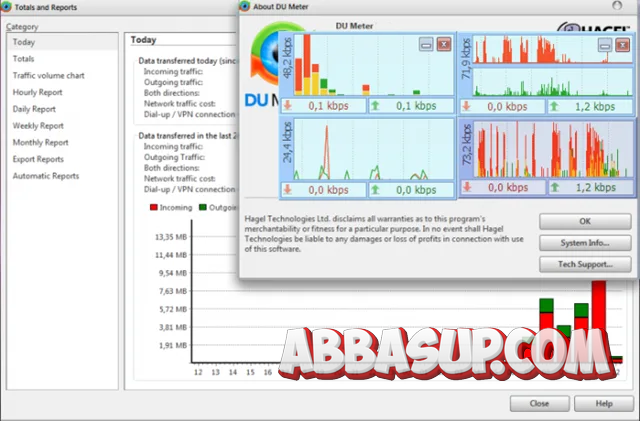Open Help in Totals and Reports
The height and width of the screenshot is (421, 640).
click(604, 403)
